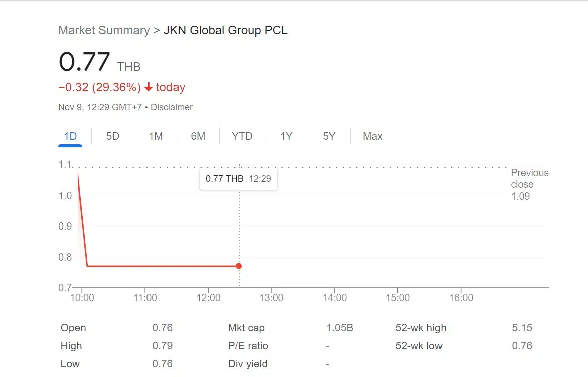Screen dimensions: 588x377
Task: Click the 13:00 time axis label
Action: click(x=271, y=298)
